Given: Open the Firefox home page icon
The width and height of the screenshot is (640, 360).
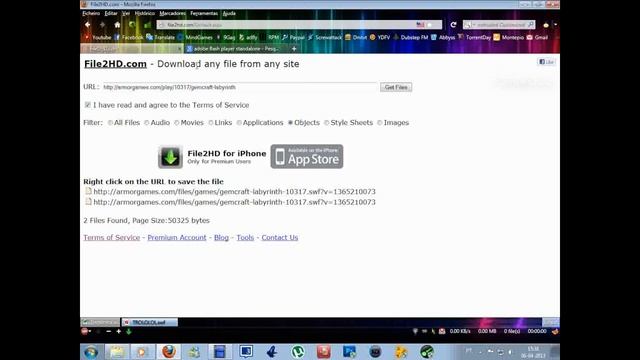Looking at the screenshot, I should pyautogui.click(x=117, y=25).
